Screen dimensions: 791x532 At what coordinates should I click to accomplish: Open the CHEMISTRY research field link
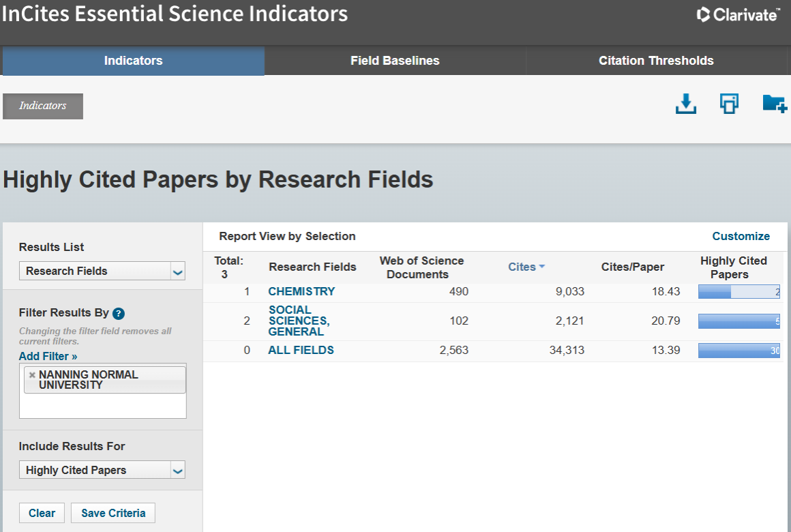301,291
